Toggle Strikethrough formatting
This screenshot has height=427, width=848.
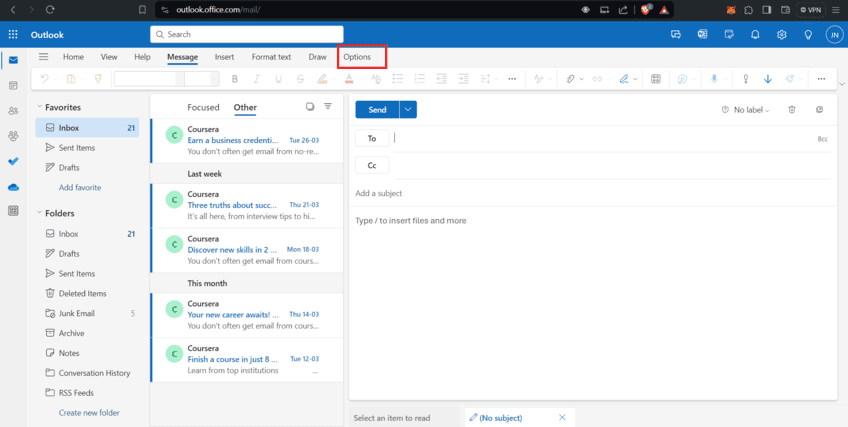pos(300,79)
